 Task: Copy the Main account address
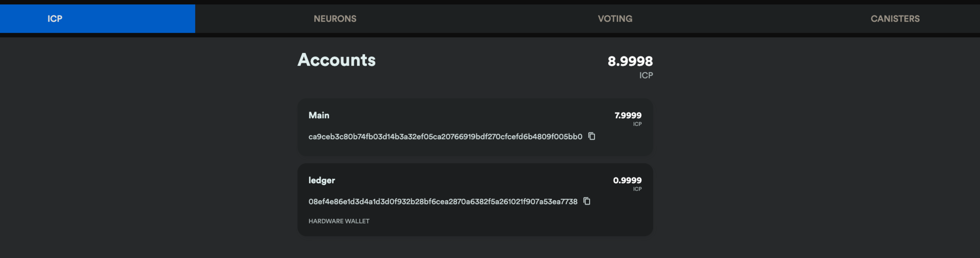592,136
